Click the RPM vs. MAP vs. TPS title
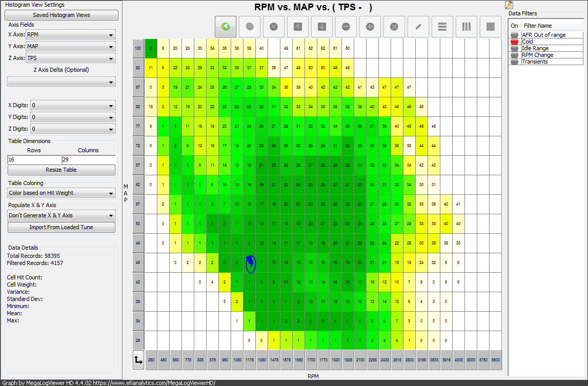Viewport: 588px width, 386px height. [x=313, y=7]
